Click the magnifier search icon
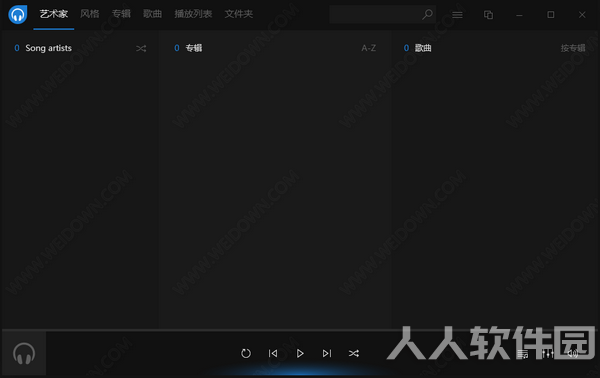The image size is (600, 378). (427, 15)
